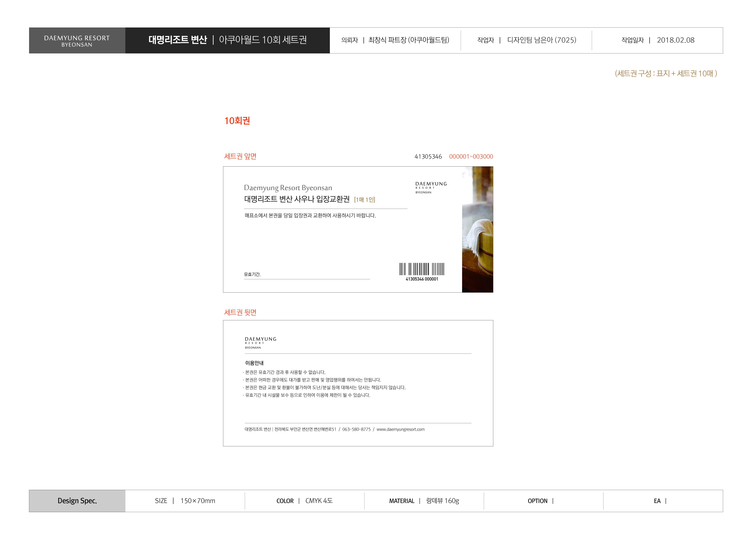Click the '작업일자' header label
This screenshot has height=535, width=756.
click(632, 40)
